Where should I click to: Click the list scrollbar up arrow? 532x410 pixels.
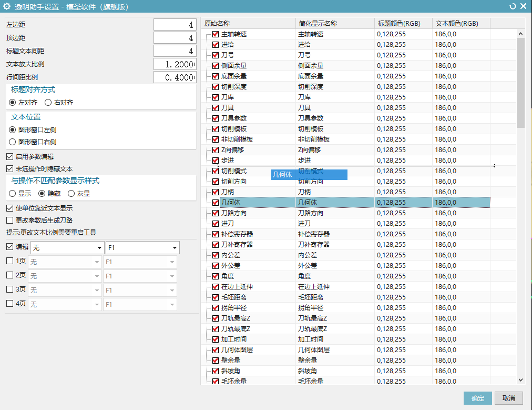coord(521,34)
